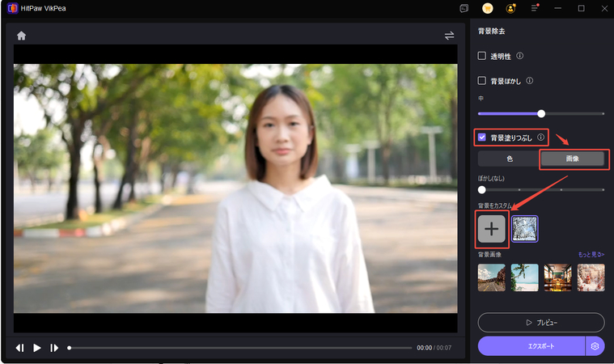Minimize the HitPaw VikPea window
The width and height of the screenshot is (614, 364).
click(x=558, y=8)
